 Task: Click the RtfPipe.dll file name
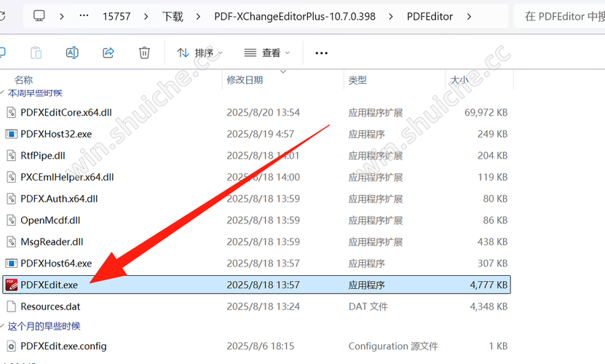pos(43,156)
